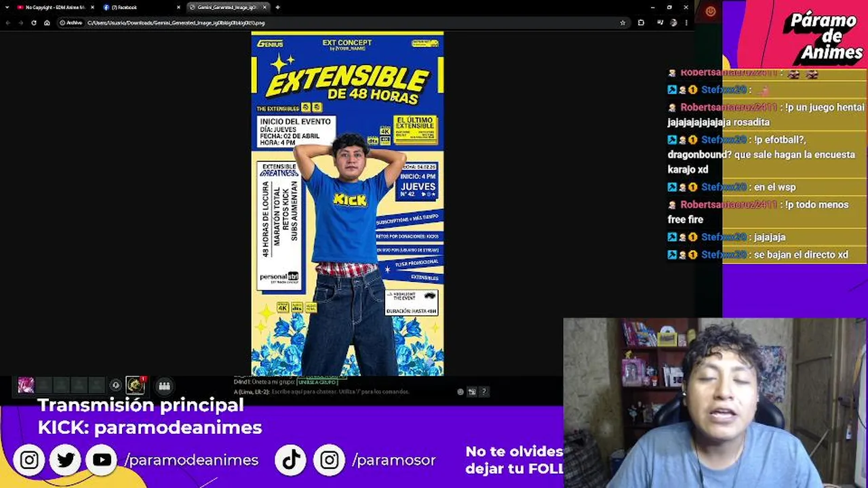The image size is (868, 488).
Task: Click the help question mark icon
Action: coord(484,392)
